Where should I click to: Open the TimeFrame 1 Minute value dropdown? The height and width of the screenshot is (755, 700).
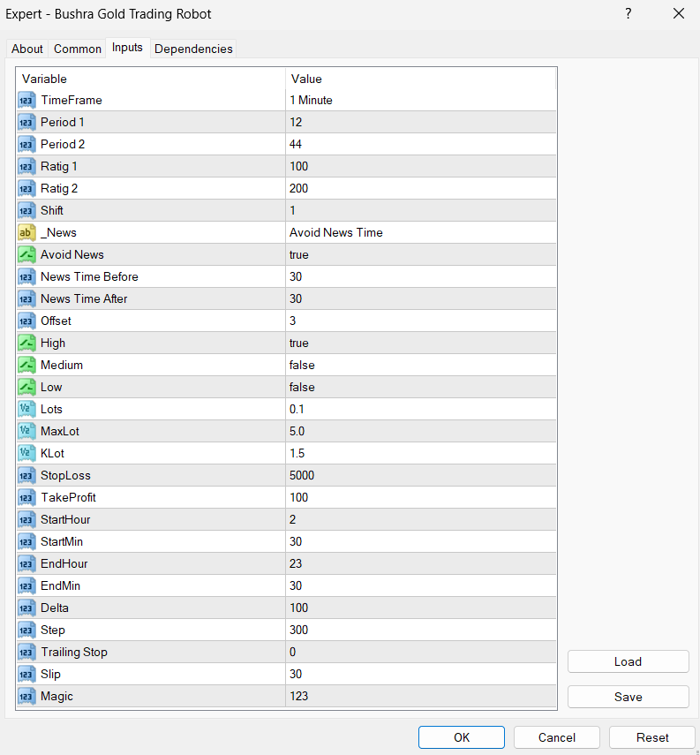(x=420, y=101)
